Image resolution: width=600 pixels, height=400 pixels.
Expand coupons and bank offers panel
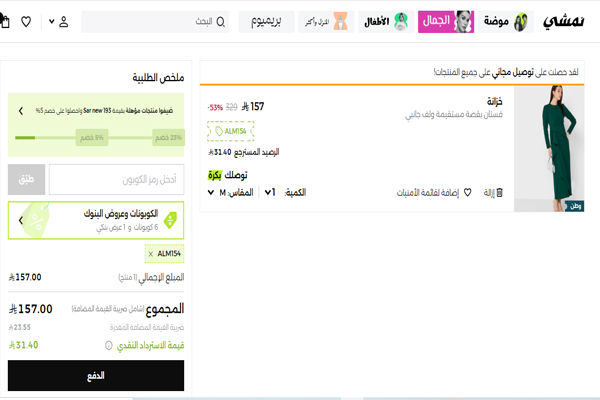(x=96, y=219)
